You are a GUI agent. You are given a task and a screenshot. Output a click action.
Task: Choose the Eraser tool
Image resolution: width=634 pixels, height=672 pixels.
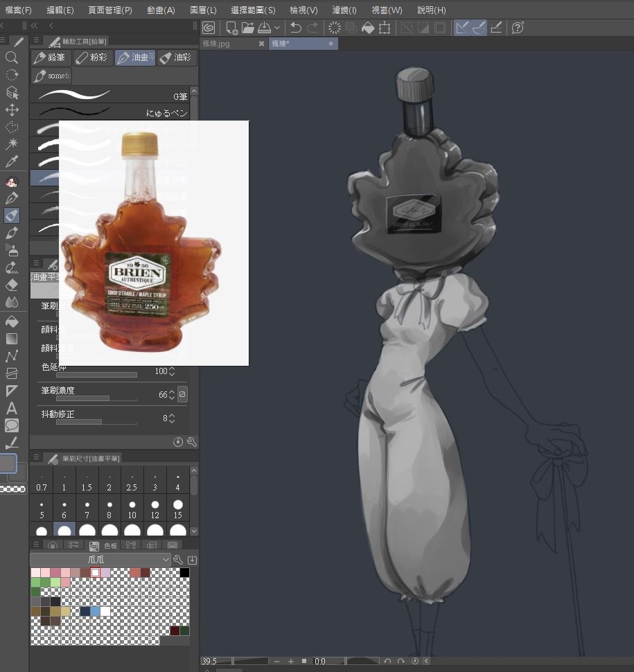coord(12,285)
